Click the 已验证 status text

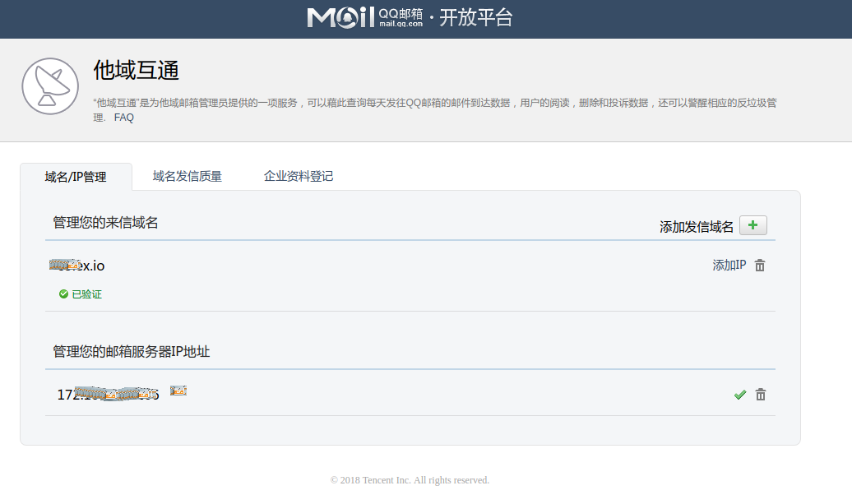coord(86,294)
